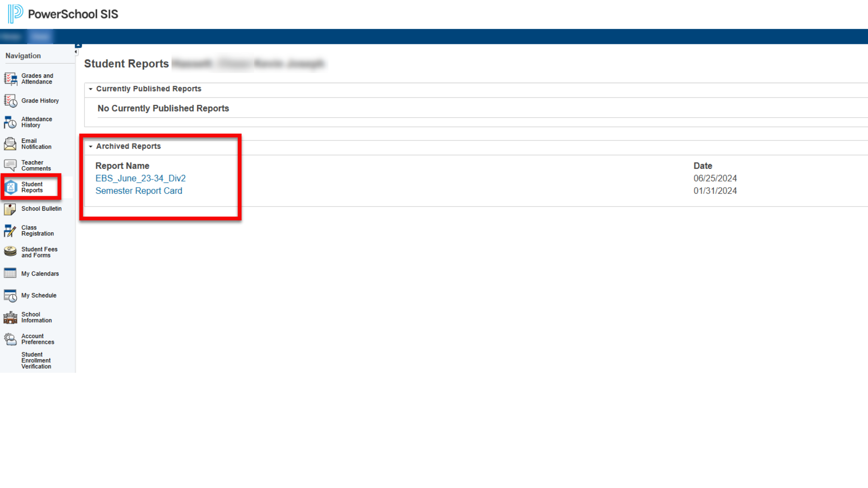Collapse the Navigation sidebar arrow
Screen dimensions: 868x488
point(76,52)
